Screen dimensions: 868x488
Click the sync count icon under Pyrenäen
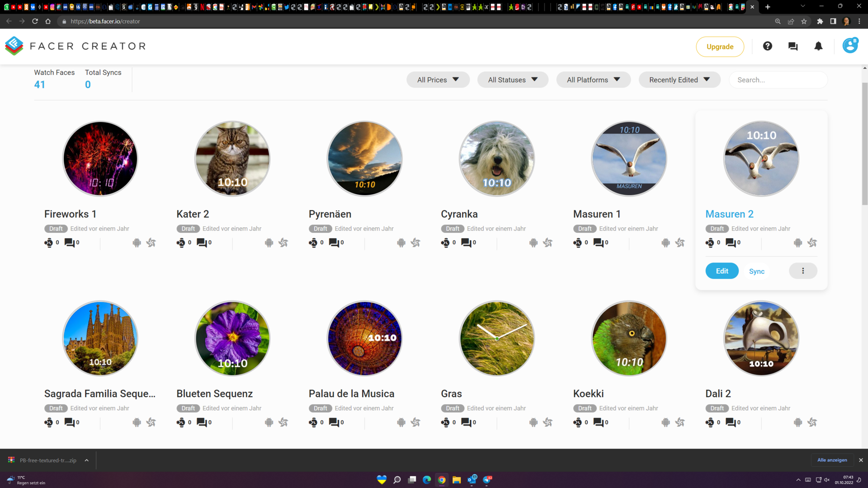point(313,243)
